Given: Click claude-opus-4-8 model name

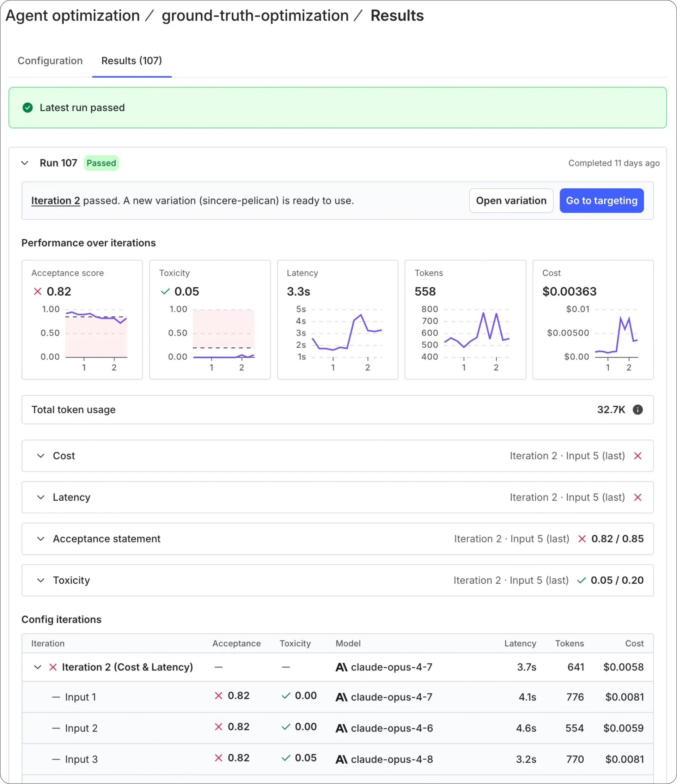Looking at the screenshot, I should click(x=392, y=759).
